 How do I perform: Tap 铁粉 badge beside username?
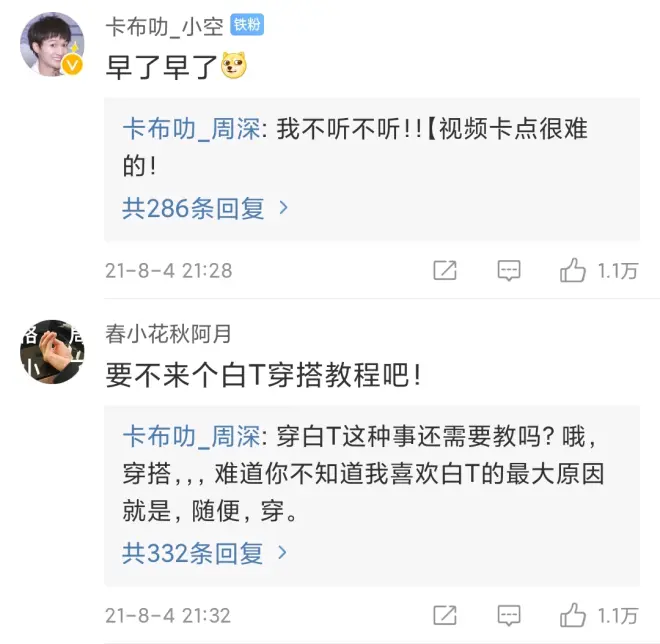coord(247,25)
